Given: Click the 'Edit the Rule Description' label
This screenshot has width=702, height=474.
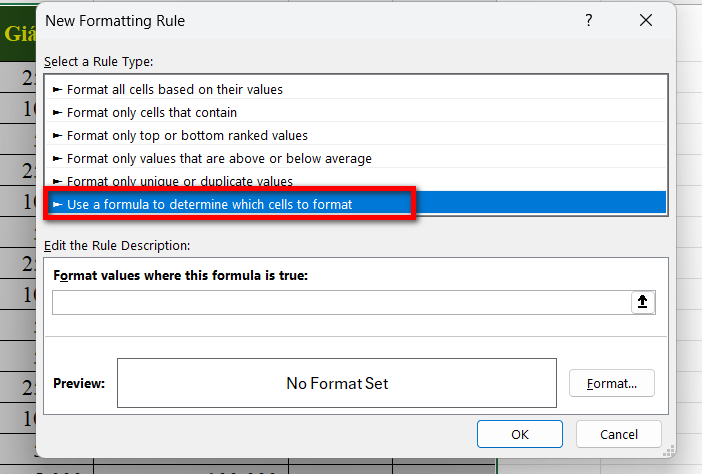Looking at the screenshot, I should [x=116, y=245].
